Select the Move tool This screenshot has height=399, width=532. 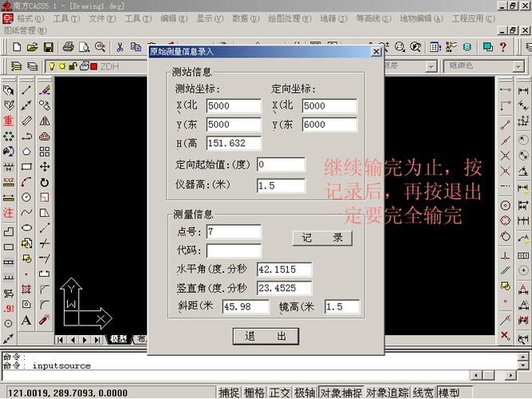(45, 167)
